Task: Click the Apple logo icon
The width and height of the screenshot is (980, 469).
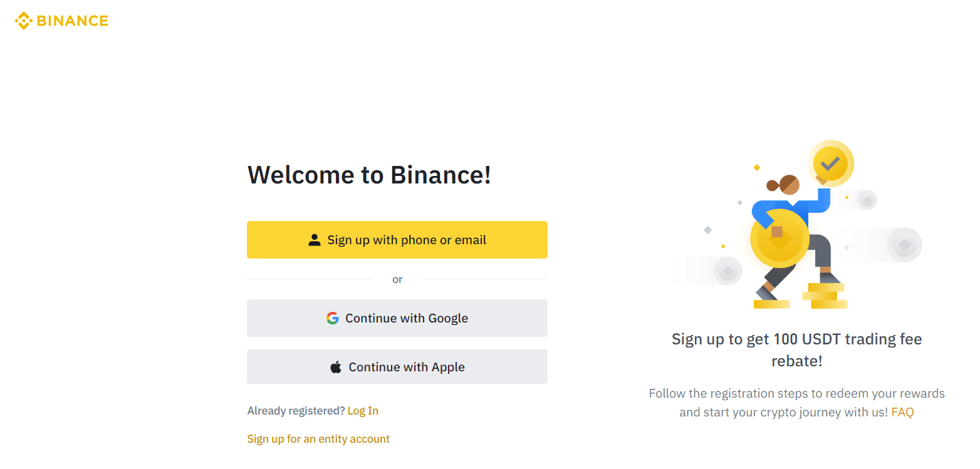Action: 336,367
